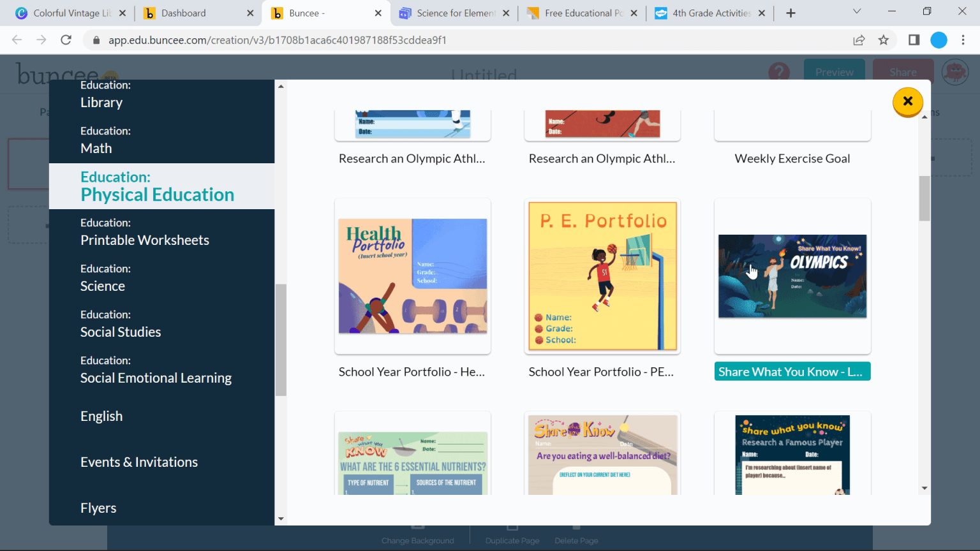980x551 pixels.
Task: Open the Chrome three-dot menu
Action: click(965, 40)
